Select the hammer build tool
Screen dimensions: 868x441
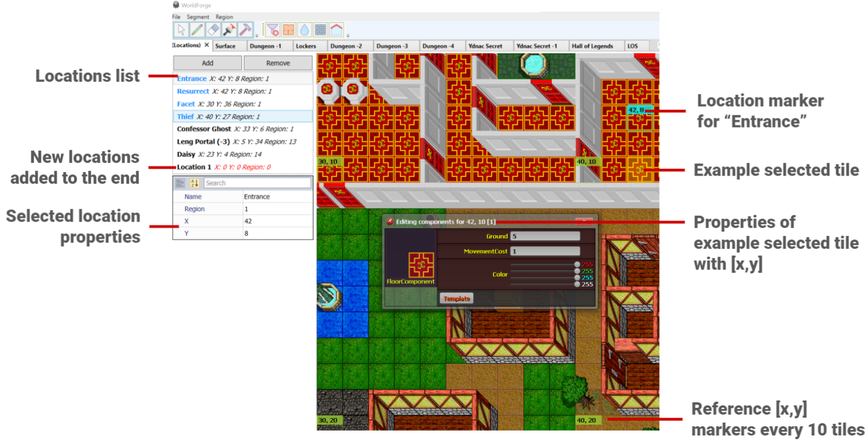pyautogui.click(x=244, y=30)
